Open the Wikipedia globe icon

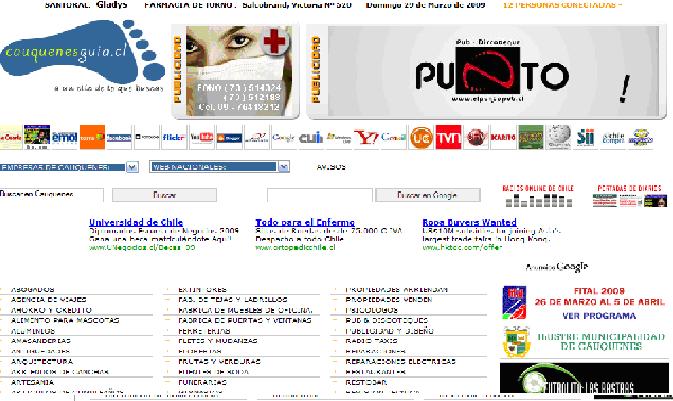(x=558, y=137)
